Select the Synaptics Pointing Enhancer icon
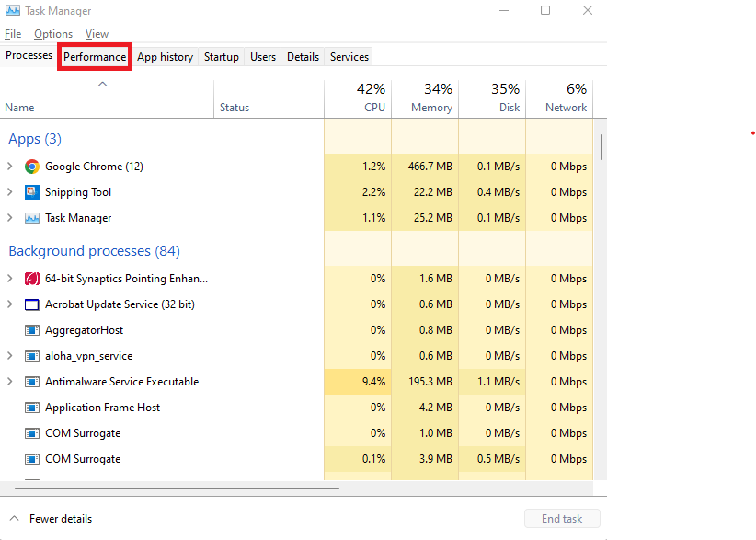Image resolution: width=756 pixels, height=540 pixels. tap(32, 279)
